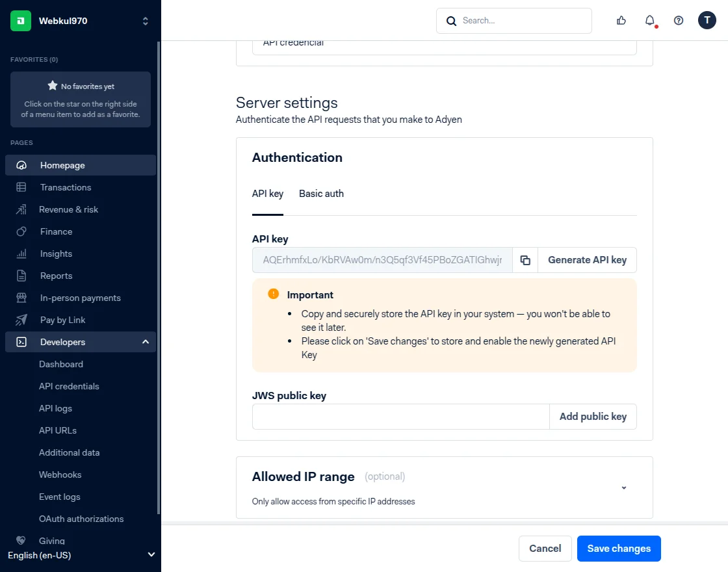Open API URLs subpage
Viewport: 728px width, 572px height.
58,430
